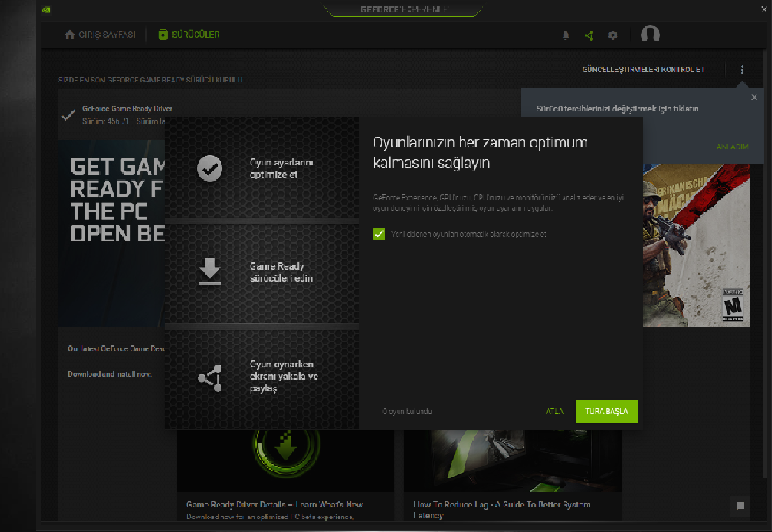Open the feedback chat icon

pyautogui.click(x=740, y=506)
